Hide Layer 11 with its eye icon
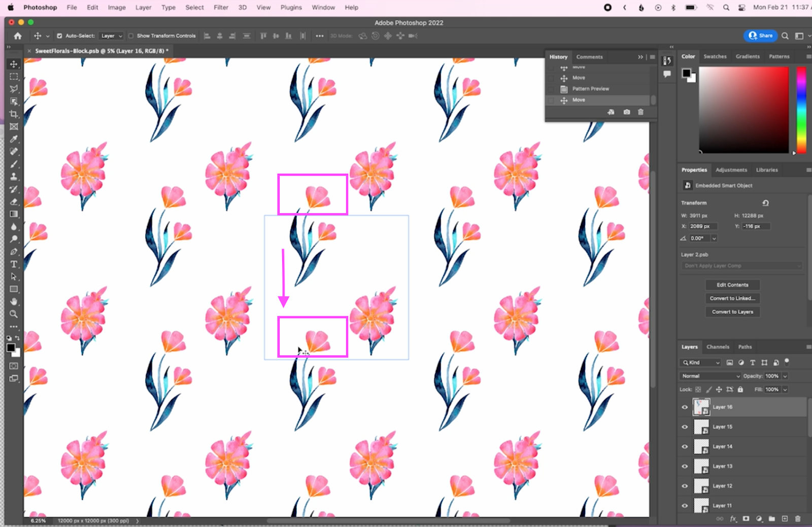The width and height of the screenshot is (812, 527). click(x=685, y=506)
